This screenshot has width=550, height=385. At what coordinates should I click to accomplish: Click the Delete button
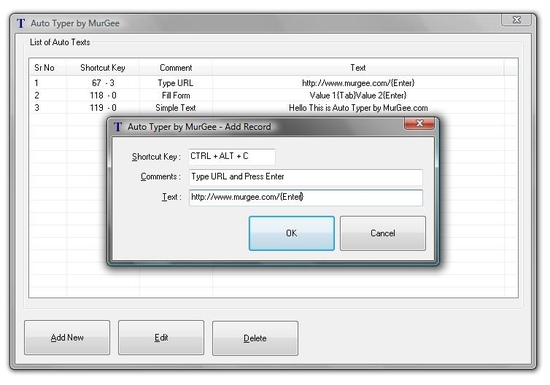pyautogui.click(x=255, y=338)
